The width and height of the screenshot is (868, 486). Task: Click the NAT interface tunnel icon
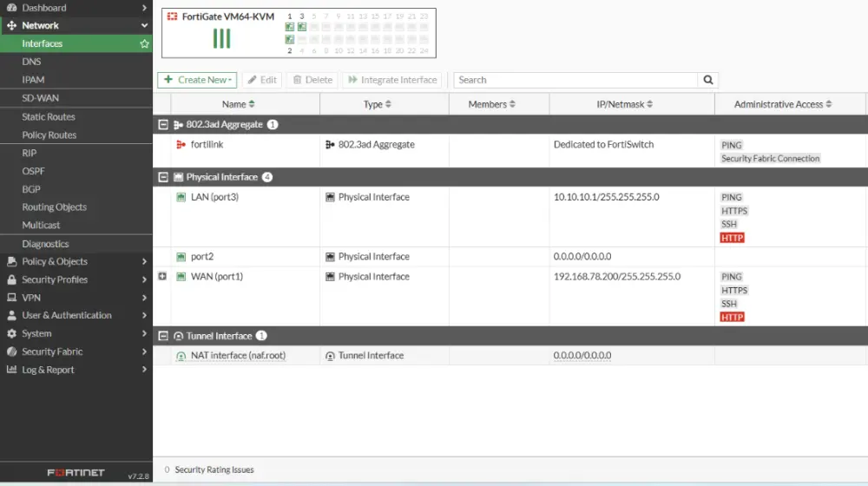pos(181,356)
